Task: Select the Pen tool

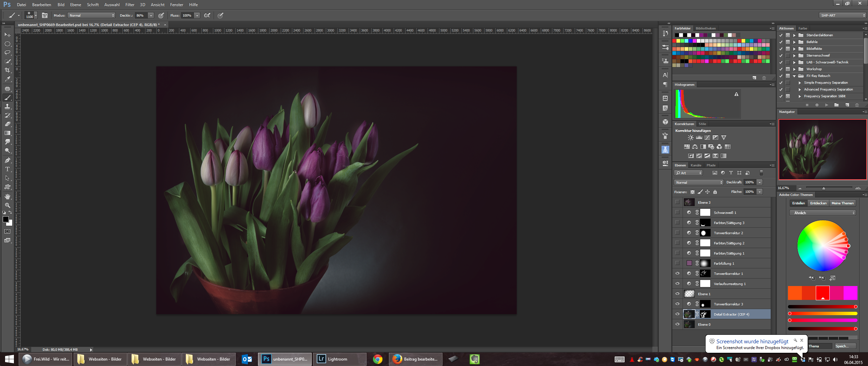Action: point(7,160)
